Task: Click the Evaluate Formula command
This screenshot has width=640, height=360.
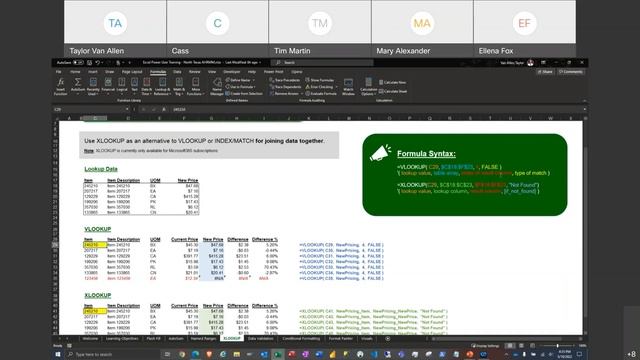Action: coord(321,93)
